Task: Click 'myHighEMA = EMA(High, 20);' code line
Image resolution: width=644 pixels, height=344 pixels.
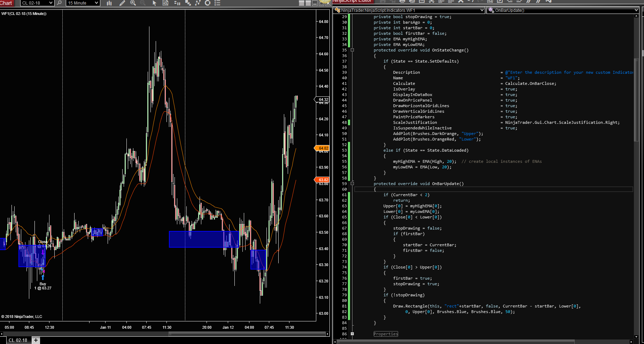Action: (425, 161)
